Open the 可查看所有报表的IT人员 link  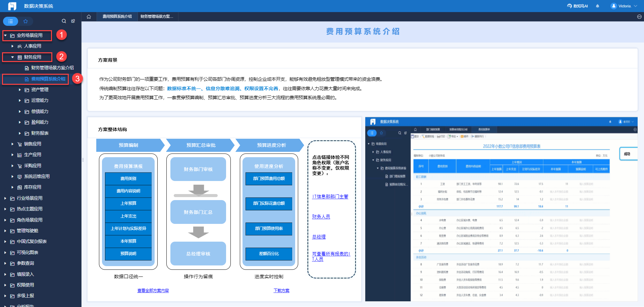[x=331, y=256]
